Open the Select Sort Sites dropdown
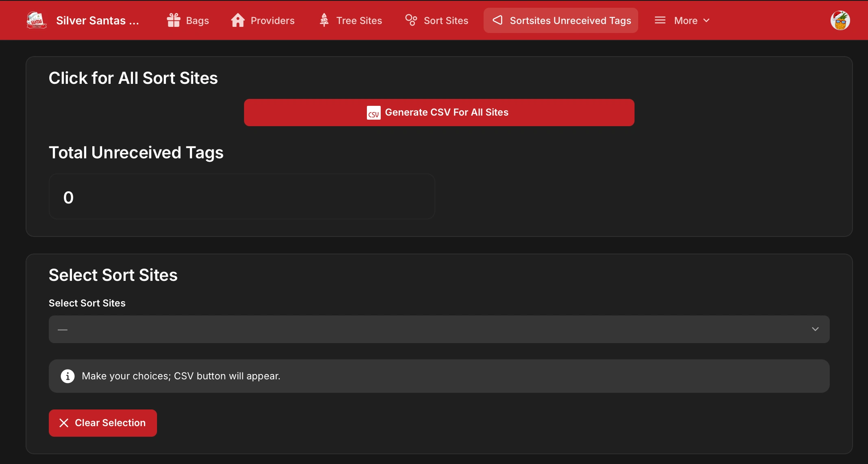 click(x=438, y=329)
